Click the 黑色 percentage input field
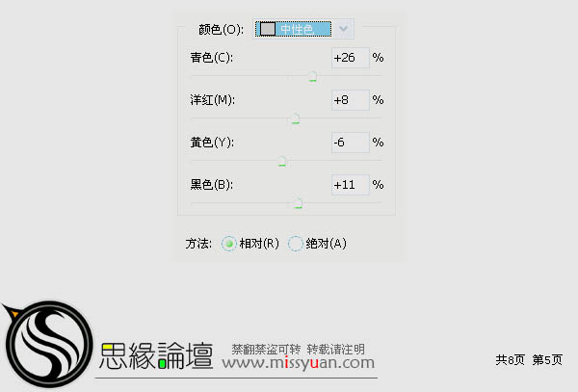Screen dimensions: 578x392 coord(351,185)
